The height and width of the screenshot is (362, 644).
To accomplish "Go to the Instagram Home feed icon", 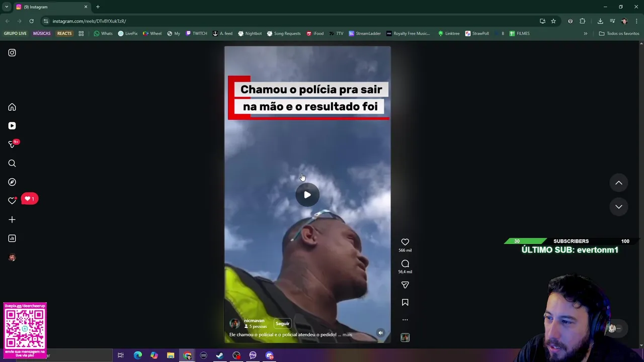I will 12,107.
